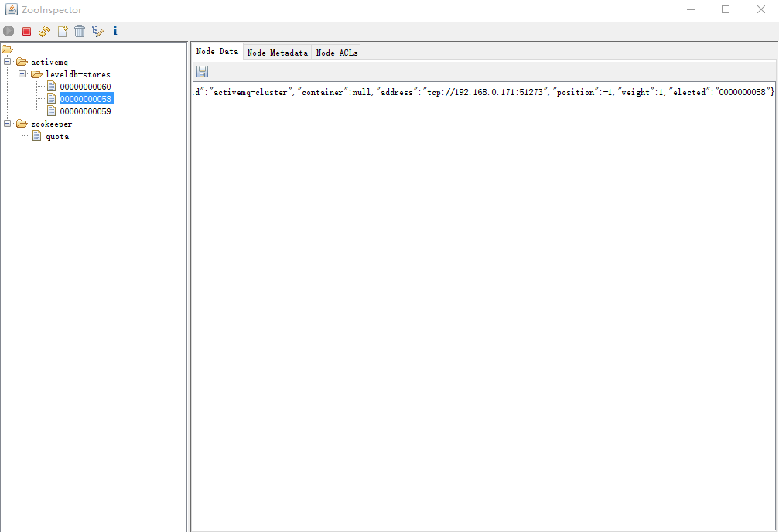Switch to the Node Data tab
This screenshot has width=779, height=532.
coord(217,51)
